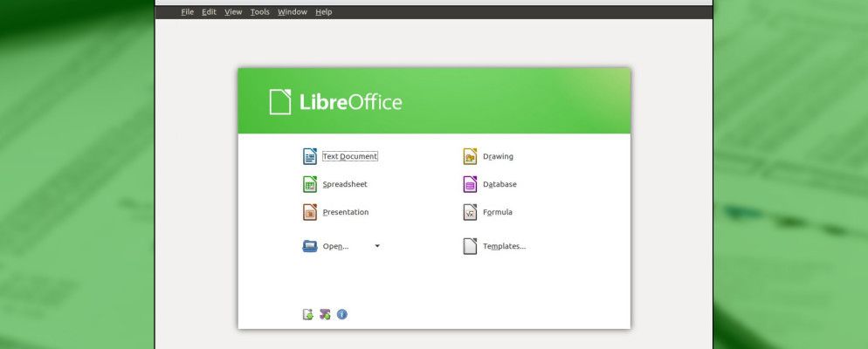
Task: Click the Formula icon
Action: click(x=470, y=212)
